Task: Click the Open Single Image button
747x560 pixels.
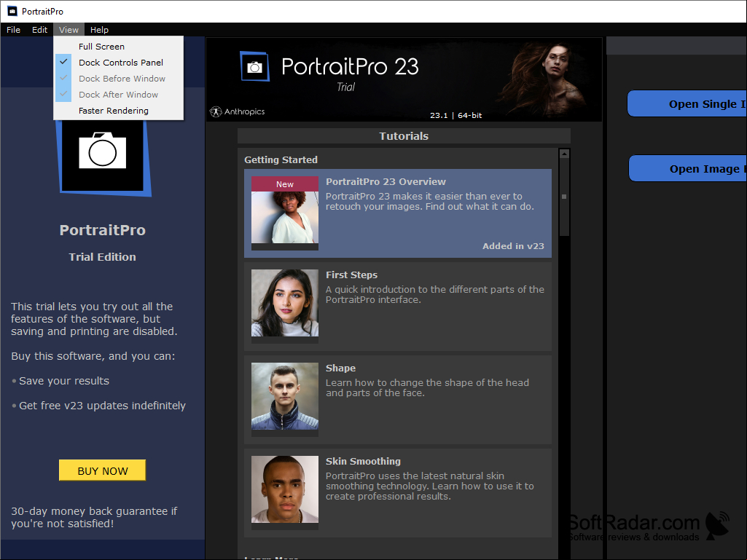Action: [x=687, y=104]
